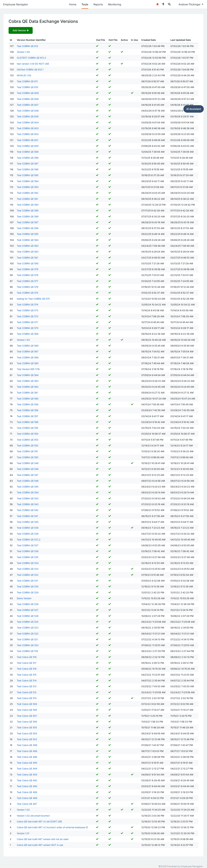Click In Use check for Test COBRA QE 539

132,528
